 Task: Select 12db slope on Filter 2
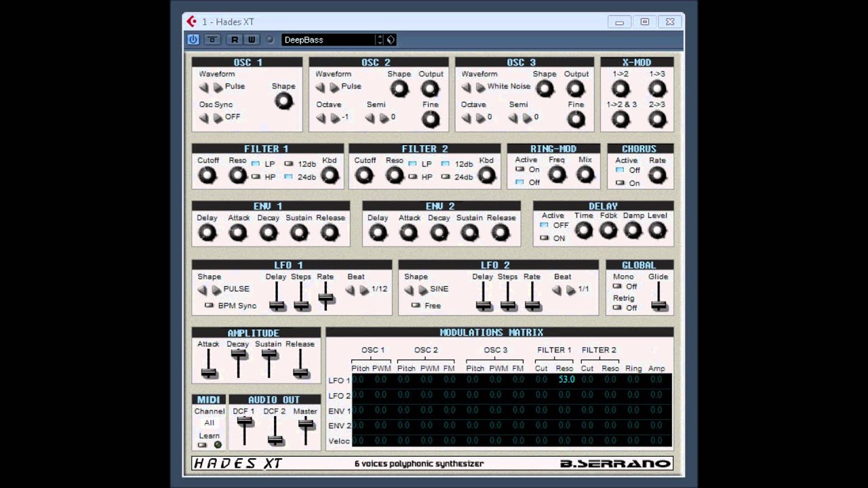click(446, 164)
